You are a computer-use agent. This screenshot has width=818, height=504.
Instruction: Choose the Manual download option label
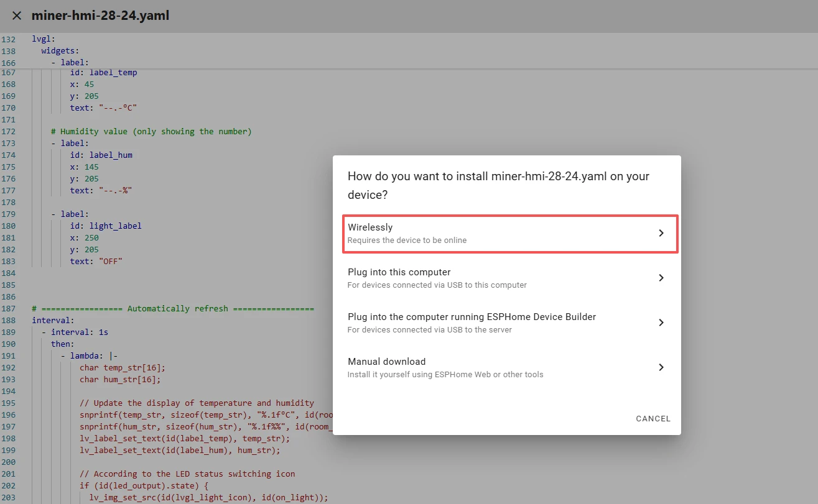pos(386,362)
